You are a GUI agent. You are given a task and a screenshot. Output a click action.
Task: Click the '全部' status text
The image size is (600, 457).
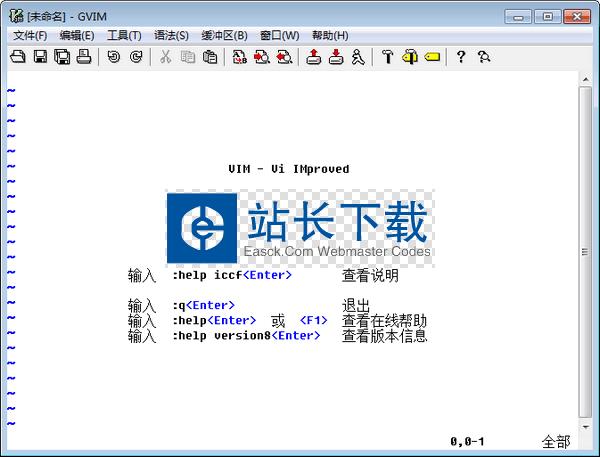tap(556, 442)
